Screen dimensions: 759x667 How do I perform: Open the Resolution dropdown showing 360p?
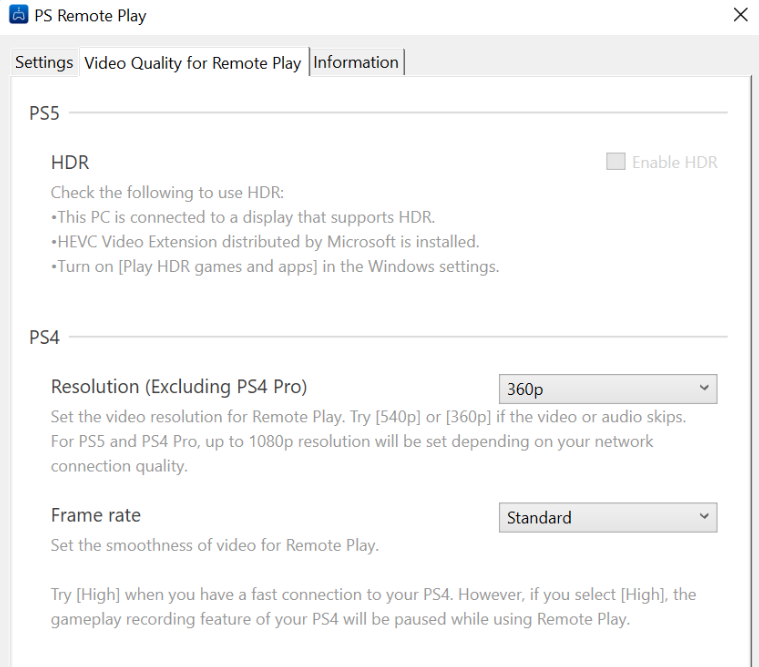click(608, 389)
